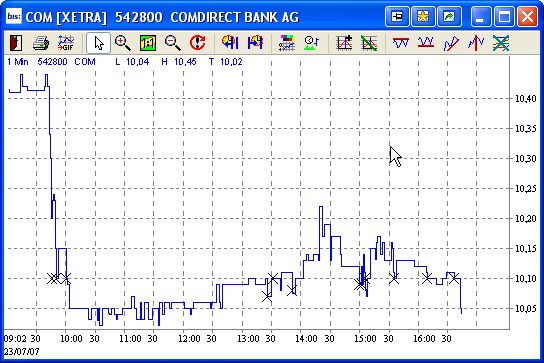Click price axis label 10,20
The image size is (544, 363).
(x=526, y=219)
